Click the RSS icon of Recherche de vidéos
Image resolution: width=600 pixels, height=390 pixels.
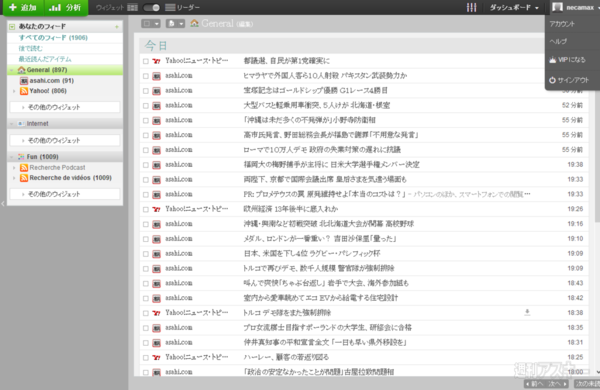[x=24, y=178]
